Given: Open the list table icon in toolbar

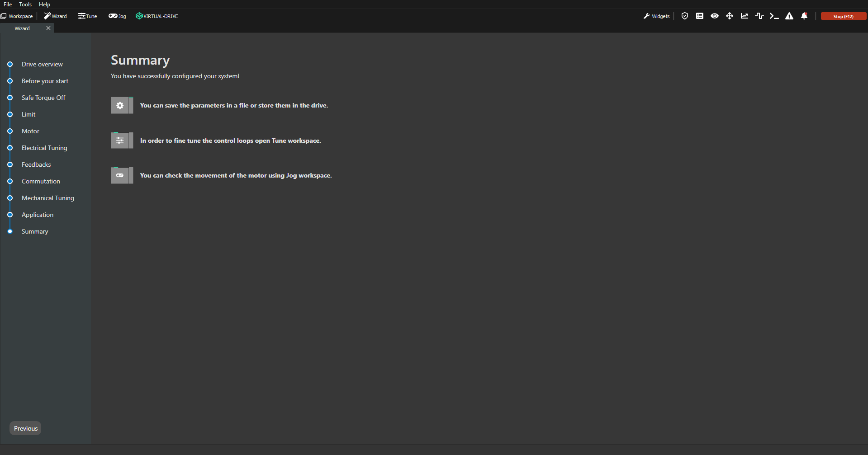Looking at the screenshot, I should click(700, 16).
